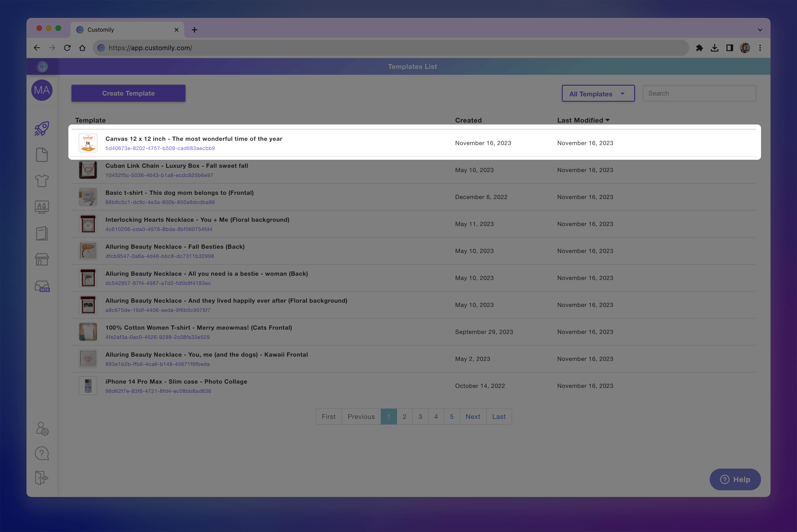Click the logout door icon

tap(42, 478)
